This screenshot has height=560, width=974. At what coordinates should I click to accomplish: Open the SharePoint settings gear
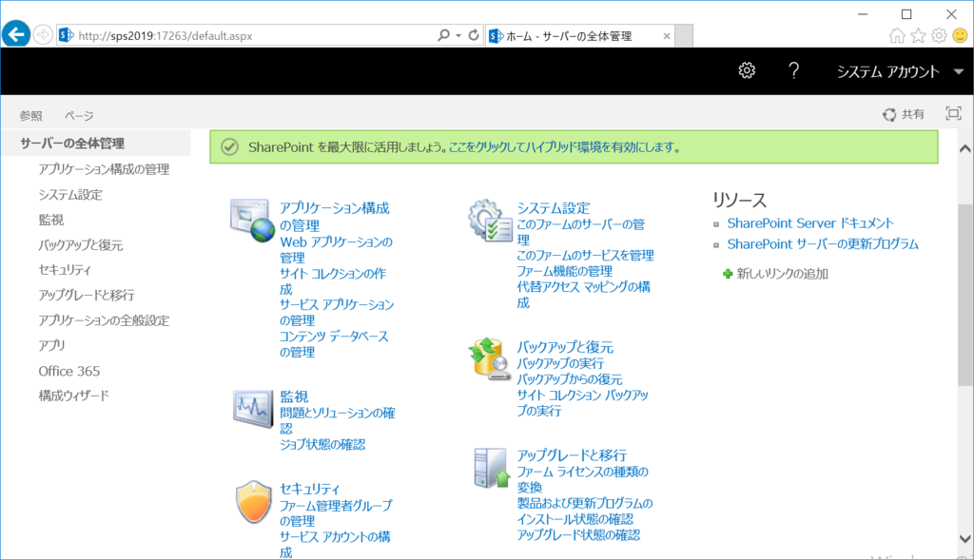[x=747, y=70]
